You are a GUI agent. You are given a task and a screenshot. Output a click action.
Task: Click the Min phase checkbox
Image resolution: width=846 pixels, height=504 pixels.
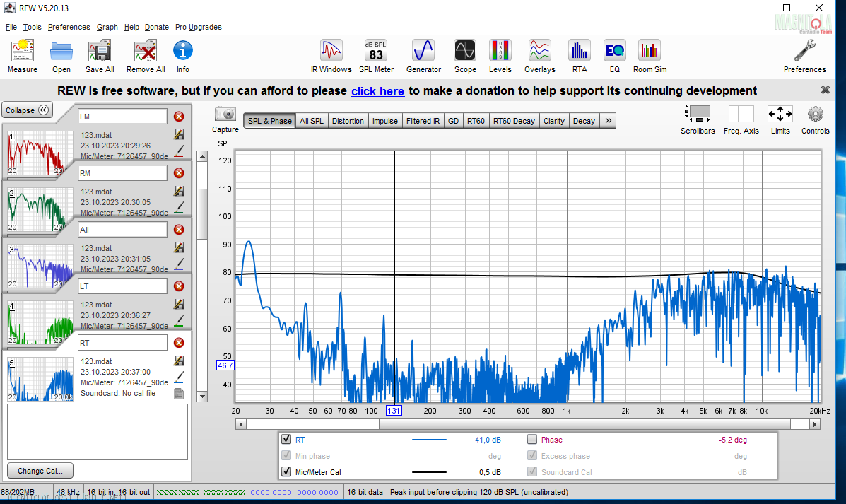point(286,455)
